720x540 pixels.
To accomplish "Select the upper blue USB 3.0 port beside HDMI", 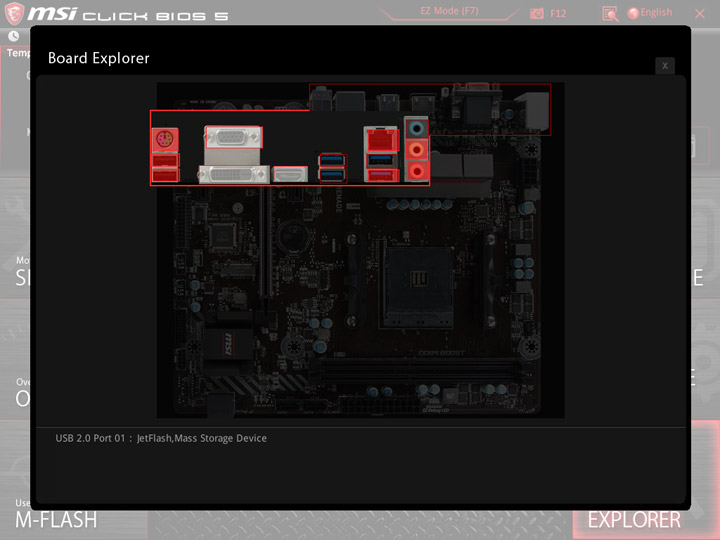I will (x=332, y=160).
